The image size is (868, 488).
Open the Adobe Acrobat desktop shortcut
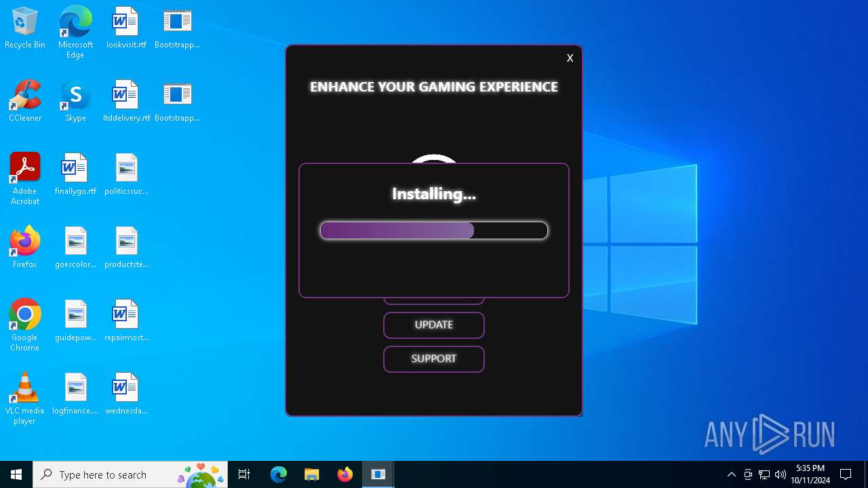25,179
